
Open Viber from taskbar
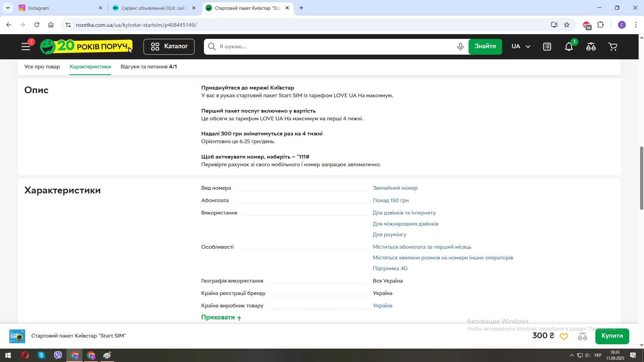tap(58, 355)
